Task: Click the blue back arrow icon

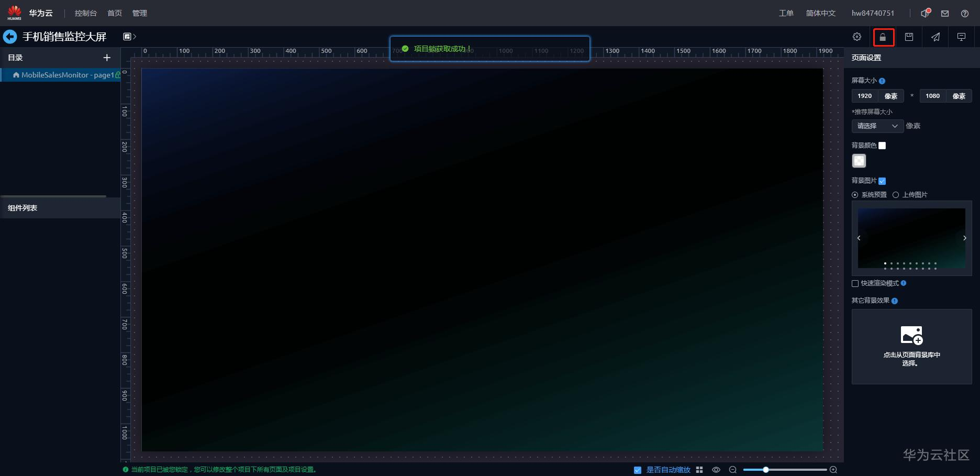Action: (10, 37)
